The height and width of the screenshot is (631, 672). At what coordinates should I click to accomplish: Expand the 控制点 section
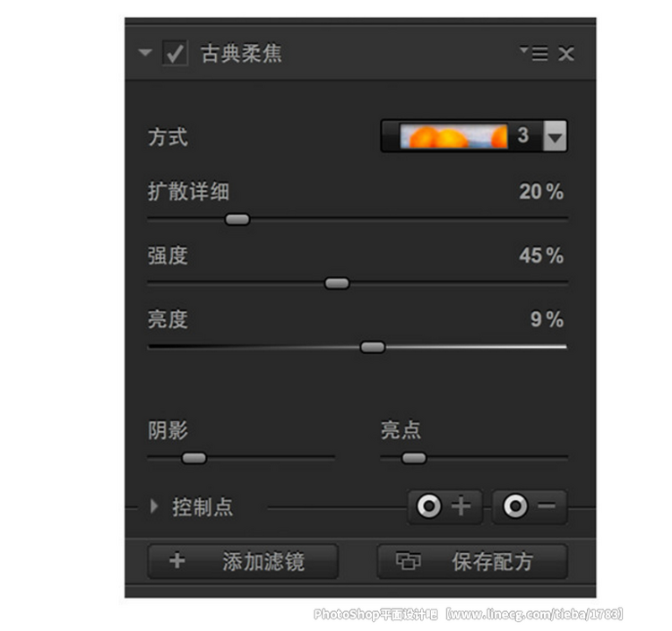(154, 506)
